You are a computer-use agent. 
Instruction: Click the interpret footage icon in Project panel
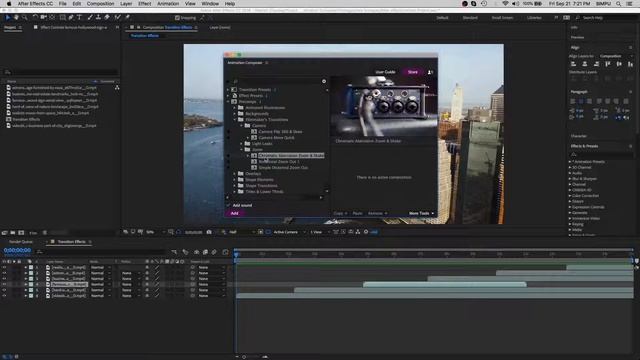(4, 233)
